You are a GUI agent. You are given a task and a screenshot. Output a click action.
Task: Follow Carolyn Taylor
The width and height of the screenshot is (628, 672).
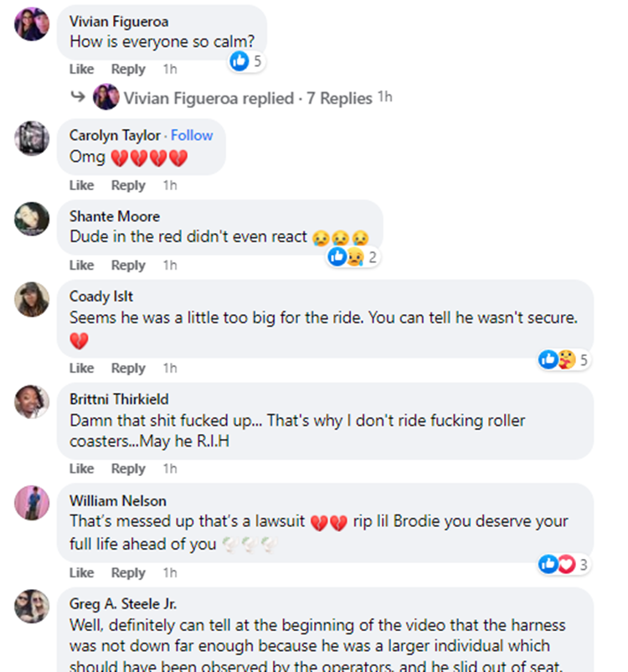pyautogui.click(x=192, y=135)
